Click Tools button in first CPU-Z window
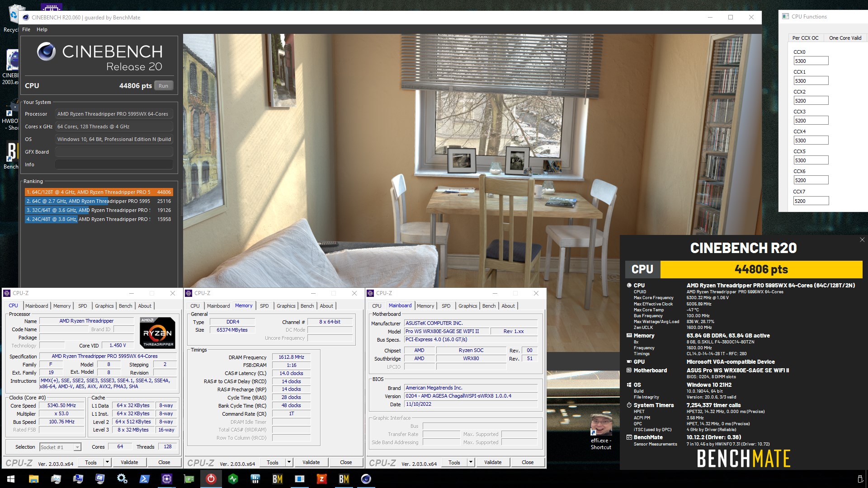Viewport: 868px width, 488px height. [x=91, y=462]
